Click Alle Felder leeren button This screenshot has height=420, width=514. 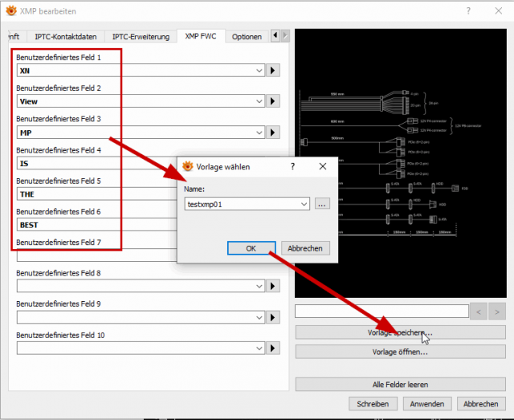[x=400, y=385]
